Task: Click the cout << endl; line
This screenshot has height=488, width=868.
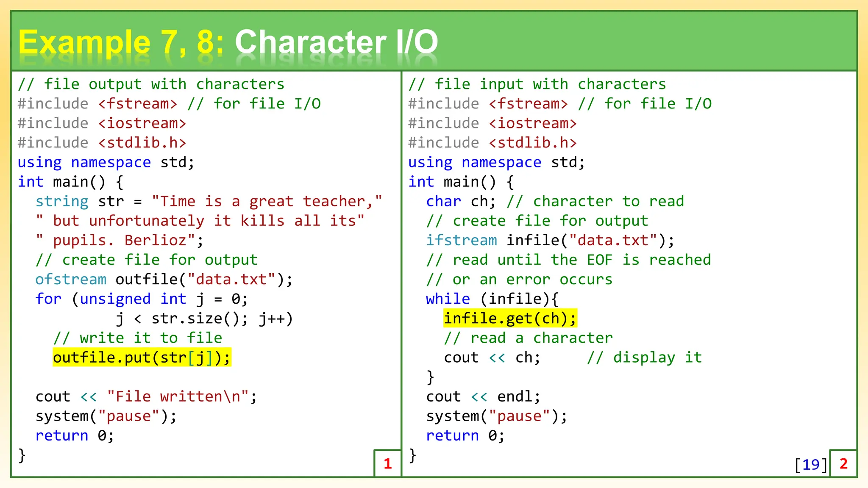Action: (483, 396)
